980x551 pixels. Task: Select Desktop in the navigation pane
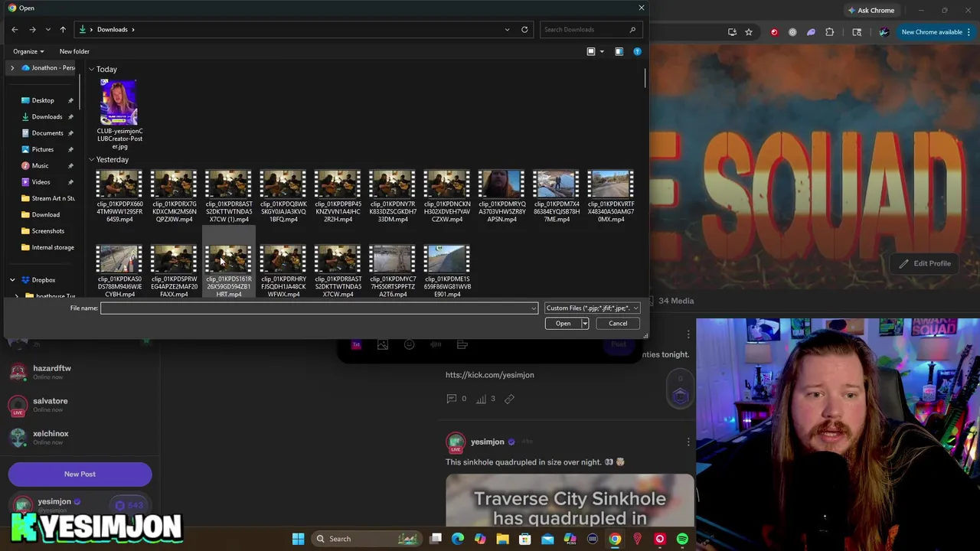pyautogui.click(x=43, y=100)
